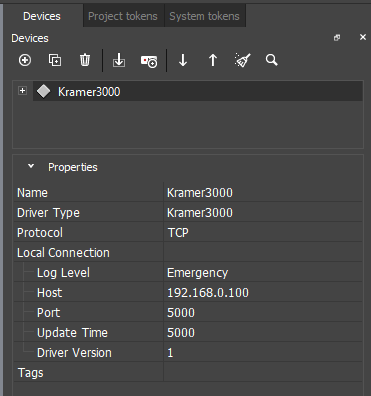The image size is (371, 396).
Task: Switch to the Devices tab
Action: 42,16
